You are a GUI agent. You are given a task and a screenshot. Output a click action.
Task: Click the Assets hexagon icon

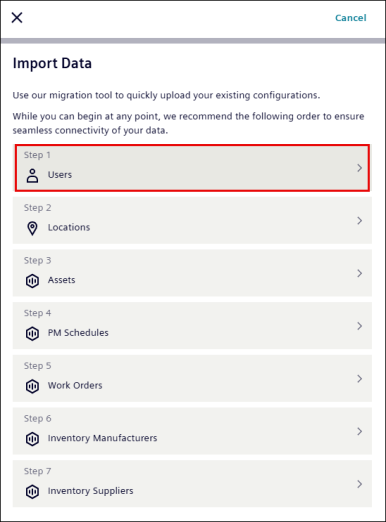point(32,281)
